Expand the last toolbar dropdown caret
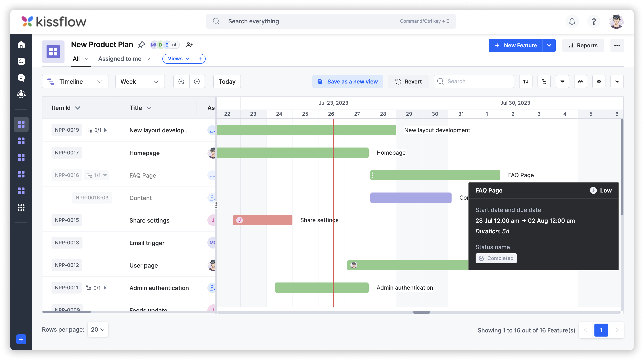The width and height of the screenshot is (644, 361). [x=617, y=82]
